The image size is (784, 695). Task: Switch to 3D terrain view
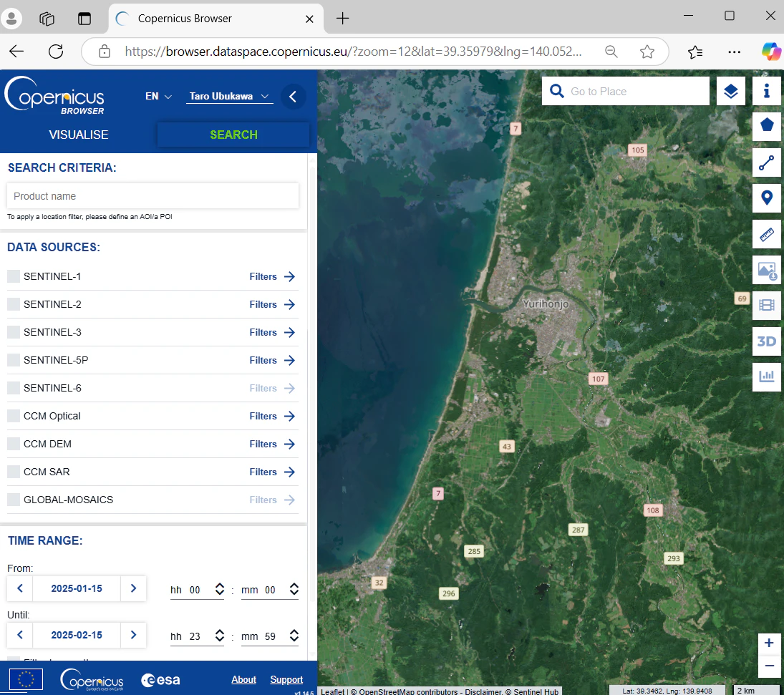coord(767,341)
